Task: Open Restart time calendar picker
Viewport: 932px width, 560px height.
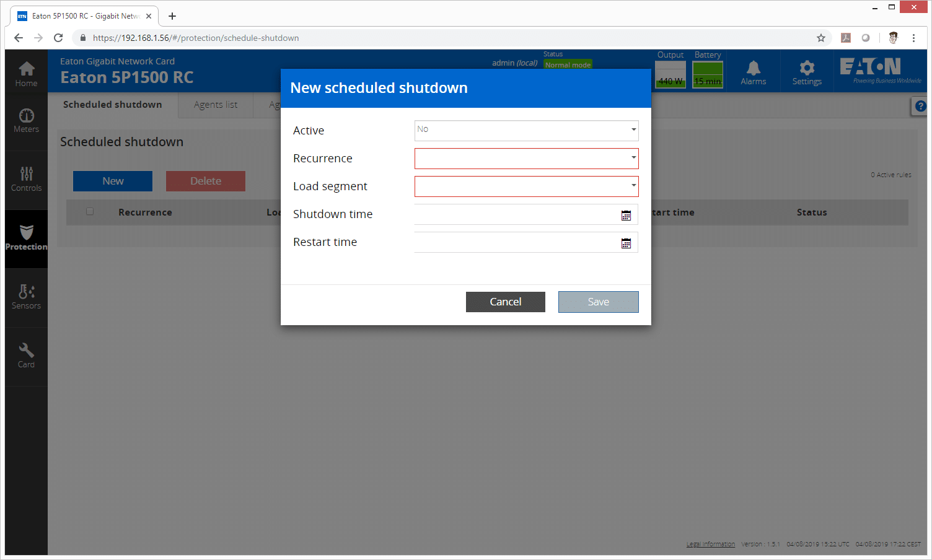Action: (x=626, y=243)
